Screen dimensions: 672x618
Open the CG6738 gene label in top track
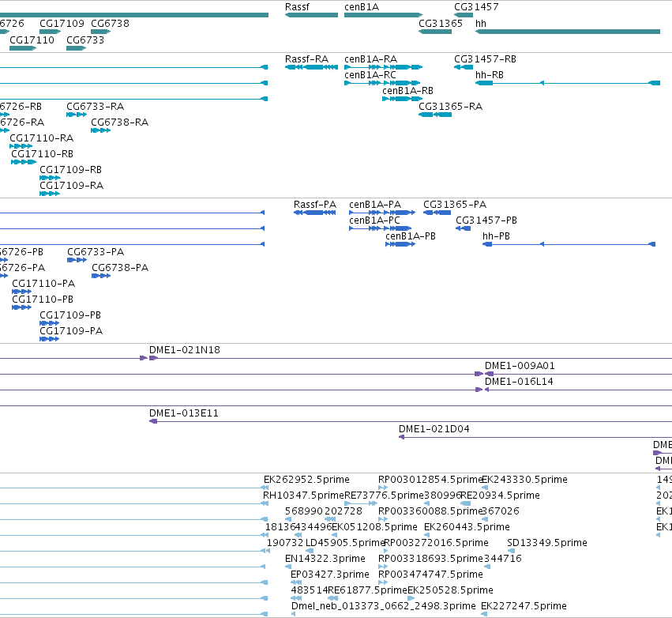pos(110,23)
